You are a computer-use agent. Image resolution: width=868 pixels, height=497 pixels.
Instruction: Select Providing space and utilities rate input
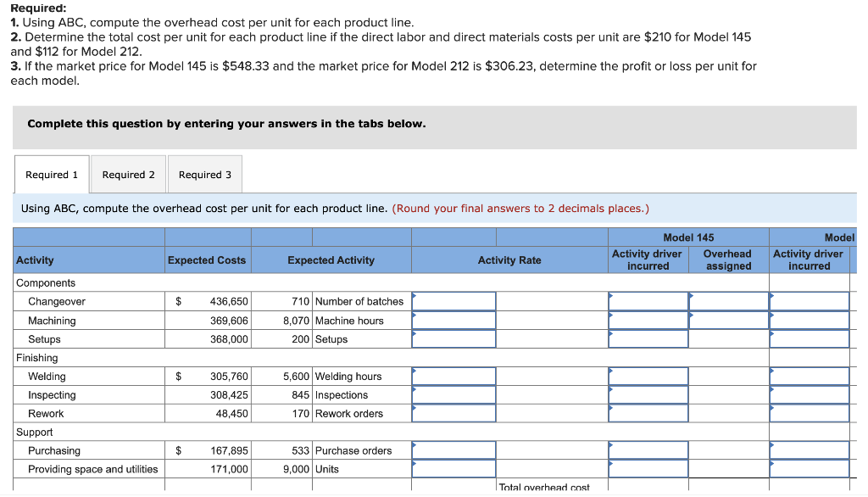(x=454, y=469)
